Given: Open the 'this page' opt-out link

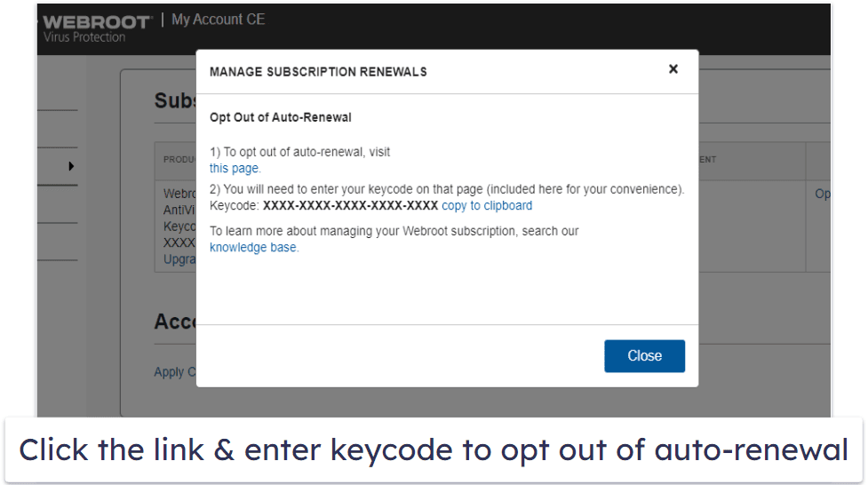Looking at the screenshot, I should coord(235,168).
